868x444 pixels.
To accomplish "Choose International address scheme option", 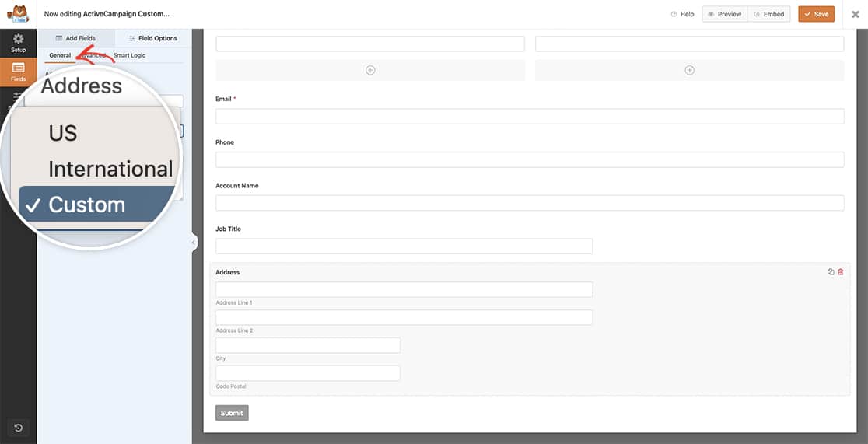I will 110,169.
